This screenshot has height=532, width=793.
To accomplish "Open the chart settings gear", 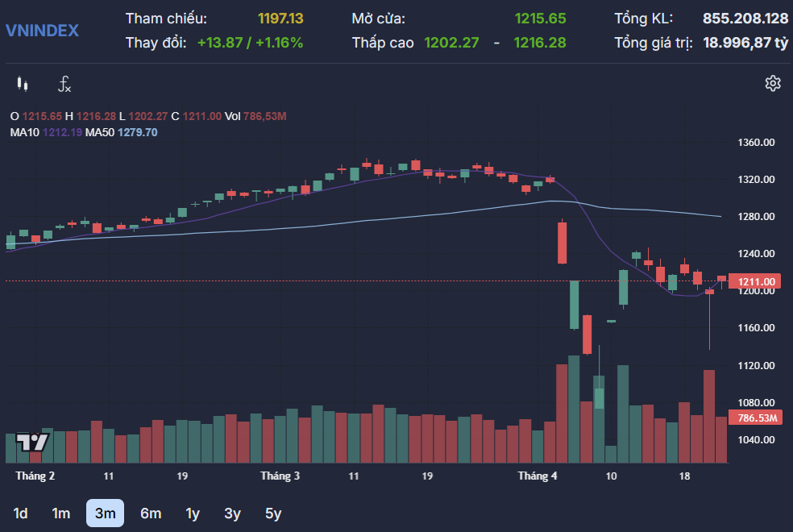I will coord(773,83).
